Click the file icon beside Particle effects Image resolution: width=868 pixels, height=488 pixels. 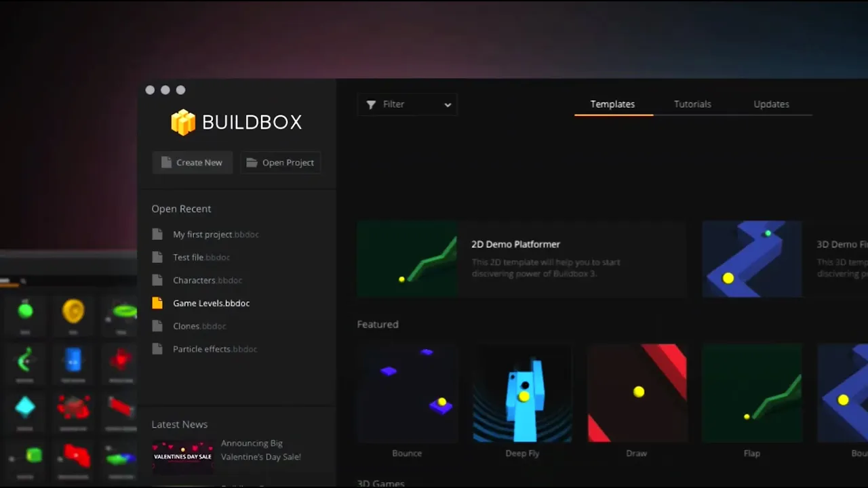157,349
